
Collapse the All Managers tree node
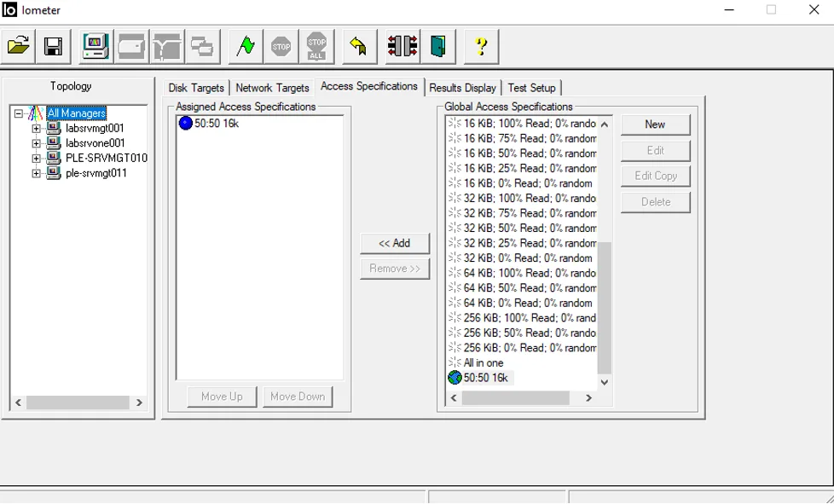(19, 113)
